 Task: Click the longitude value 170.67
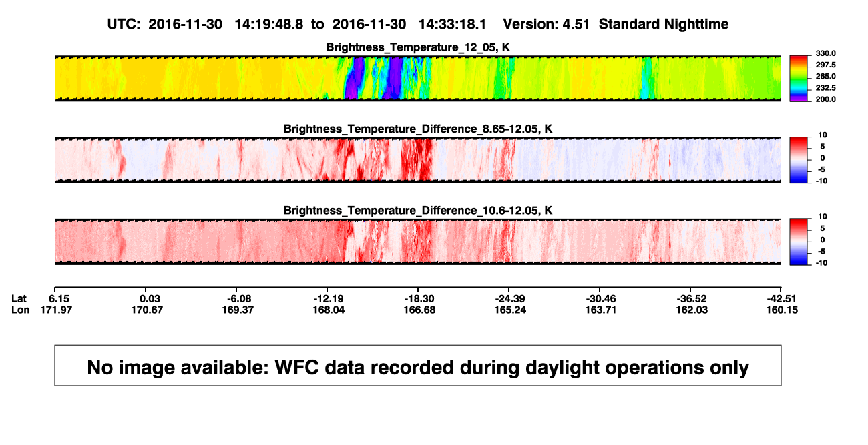149,310
